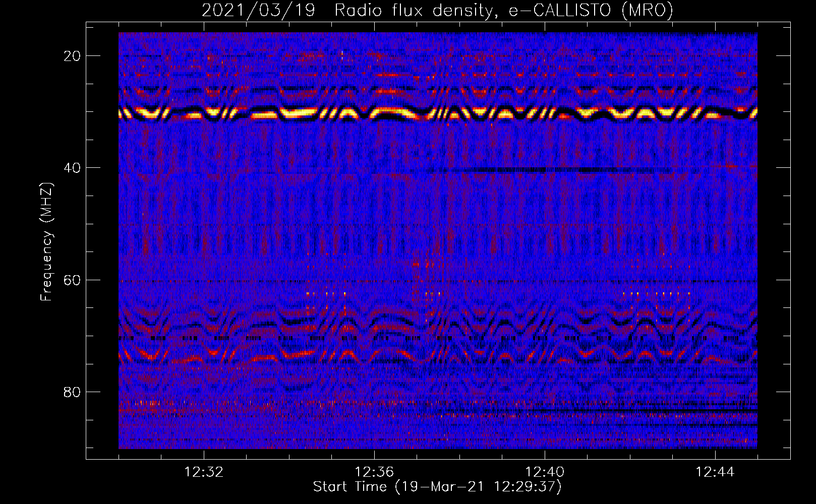Click the dark horizontal line near 40 MHz
This screenshot has height=504, width=816.
[550, 170]
